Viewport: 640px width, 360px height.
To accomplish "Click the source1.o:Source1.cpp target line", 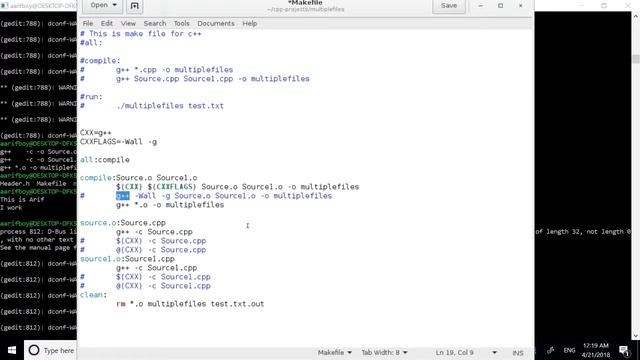I will pos(127,259).
